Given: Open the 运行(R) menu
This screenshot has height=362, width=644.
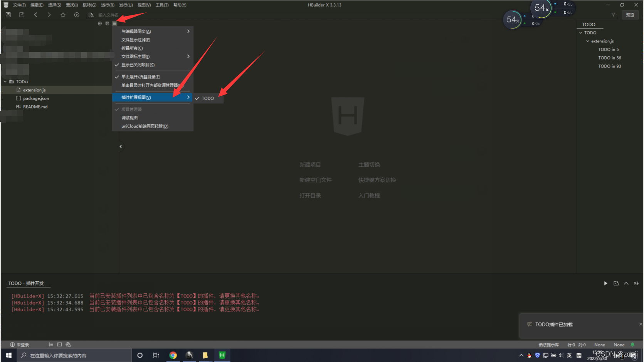Looking at the screenshot, I should (108, 5).
